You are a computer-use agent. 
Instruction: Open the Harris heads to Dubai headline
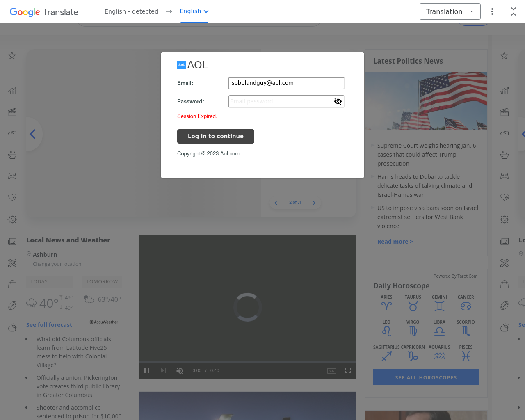(x=425, y=186)
